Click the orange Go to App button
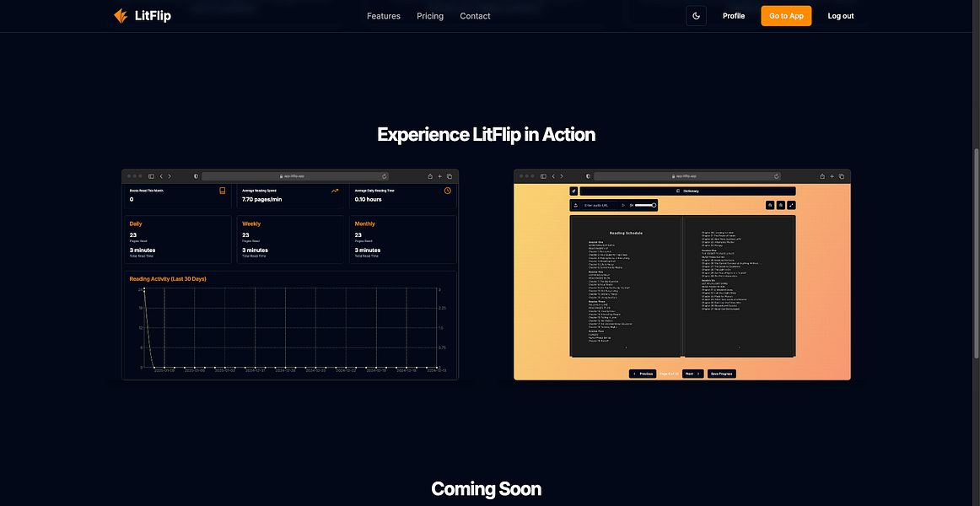The height and width of the screenshot is (506, 980). (786, 16)
